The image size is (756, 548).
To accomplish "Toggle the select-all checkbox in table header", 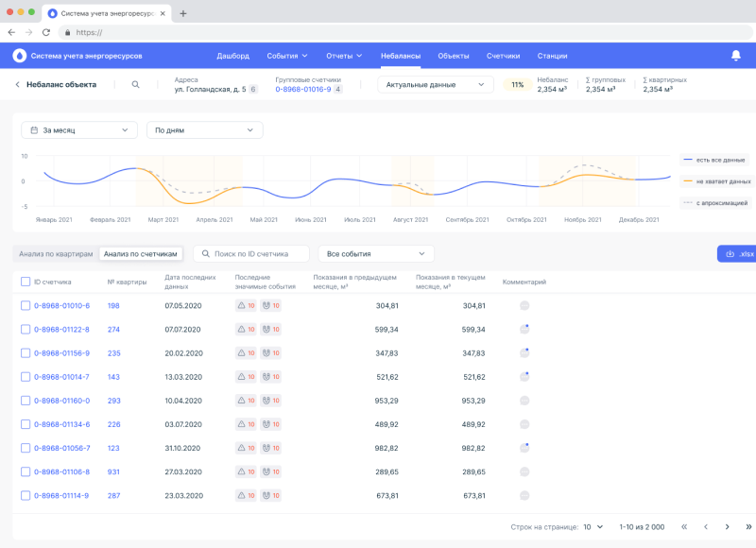I will (x=26, y=282).
